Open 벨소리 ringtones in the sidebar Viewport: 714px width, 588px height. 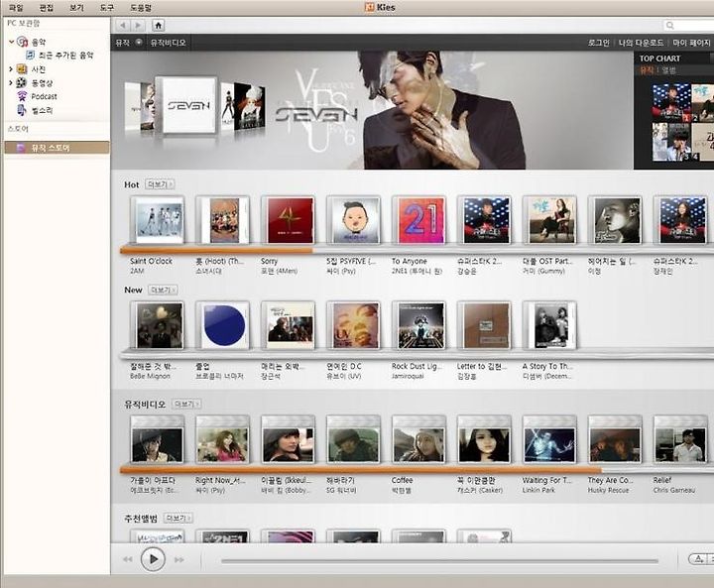click(42, 111)
